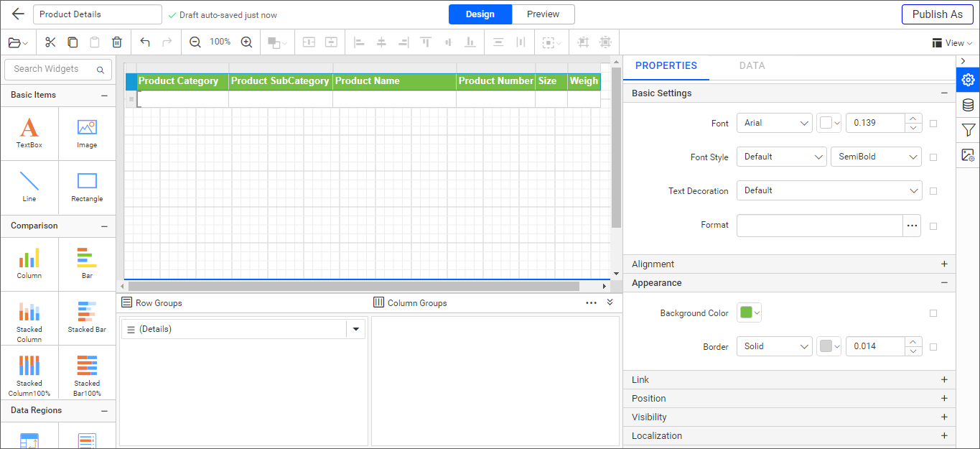This screenshot has width=980, height=449.
Task: Zoom out with the minus magnifier
Action: (195, 42)
